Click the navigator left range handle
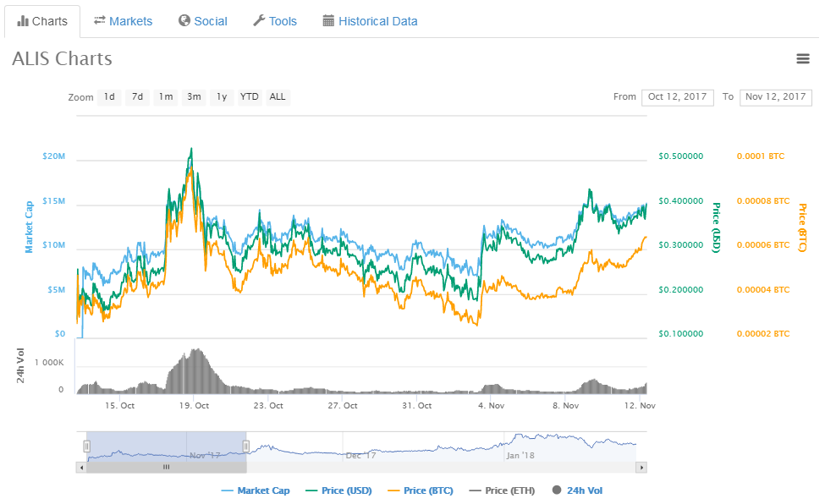This screenshot has height=504, width=836. click(x=86, y=446)
